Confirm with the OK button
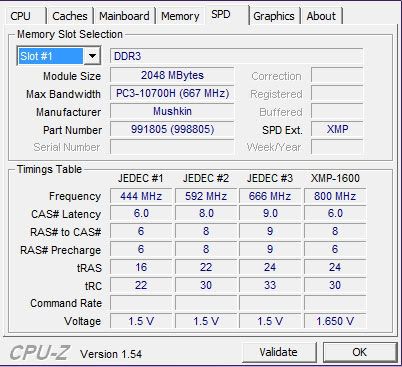 pos(360,352)
